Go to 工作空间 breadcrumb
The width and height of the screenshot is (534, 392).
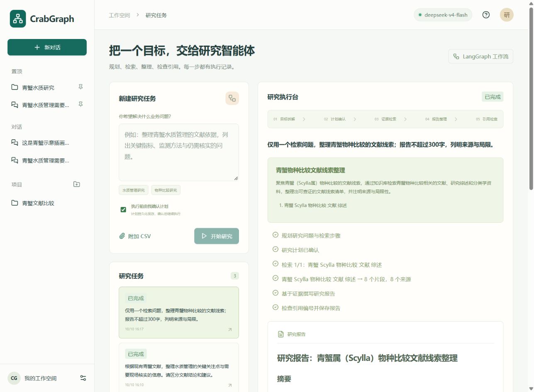[x=119, y=15]
